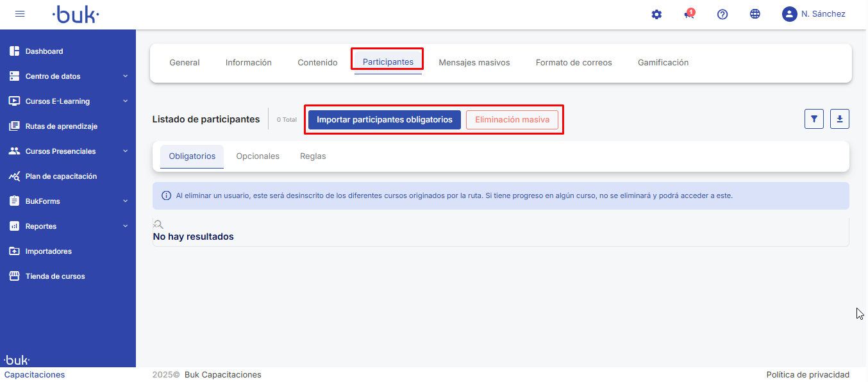Click the download participants icon button
Viewport: 868px width, 382px height.
pos(840,119)
